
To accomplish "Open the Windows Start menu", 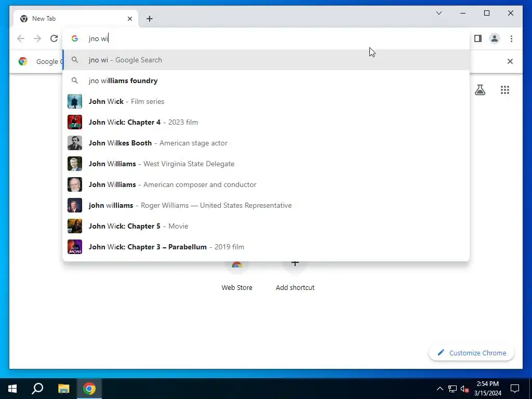I will (x=12, y=389).
